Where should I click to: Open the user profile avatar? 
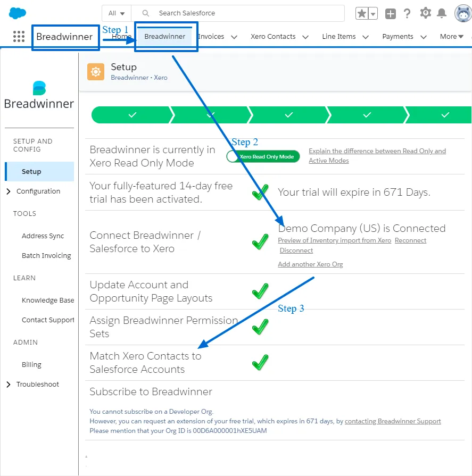[x=463, y=13]
